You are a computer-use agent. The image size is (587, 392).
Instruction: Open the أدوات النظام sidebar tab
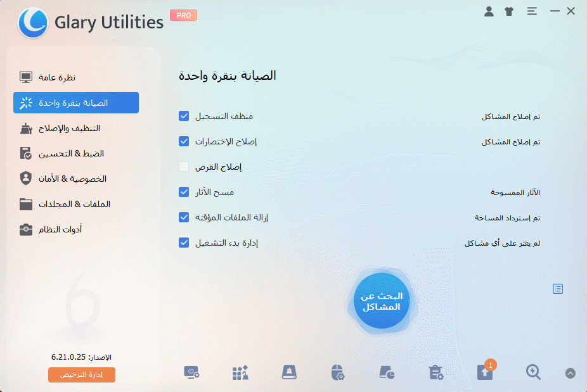point(76,229)
